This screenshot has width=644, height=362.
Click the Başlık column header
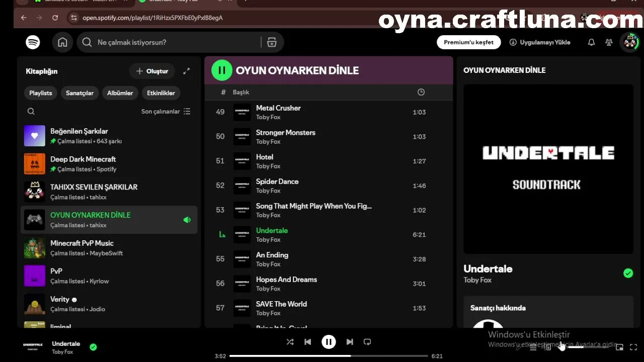pyautogui.click(x=241, y=92)
